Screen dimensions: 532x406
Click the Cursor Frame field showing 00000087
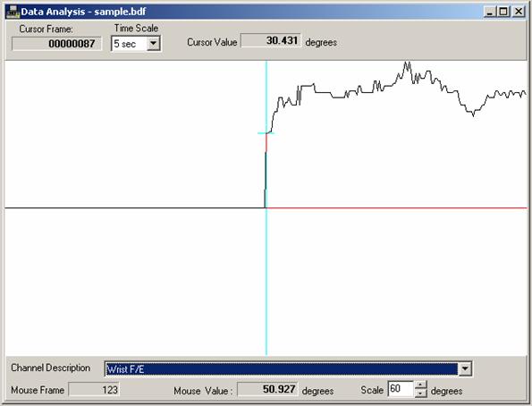56,44
